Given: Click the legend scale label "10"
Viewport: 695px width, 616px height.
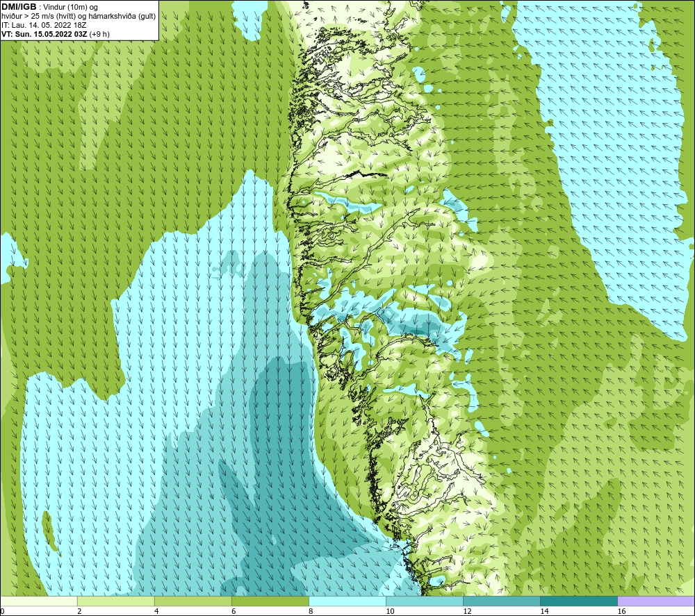Looking at the screenshot, I should [x=390, y=611].
